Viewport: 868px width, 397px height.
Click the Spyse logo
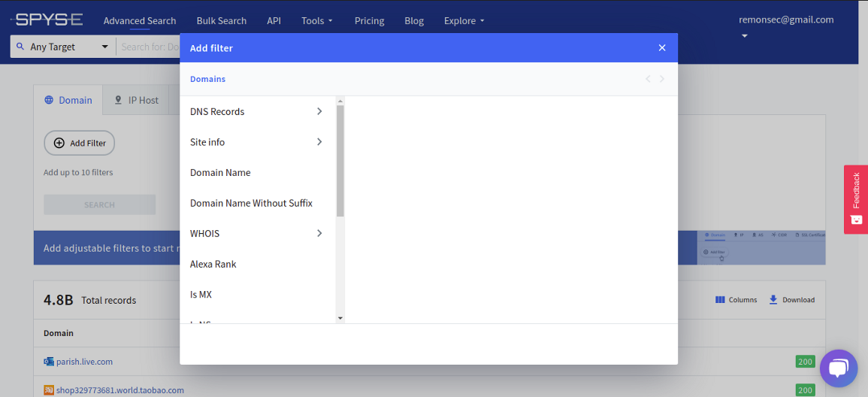47,20
